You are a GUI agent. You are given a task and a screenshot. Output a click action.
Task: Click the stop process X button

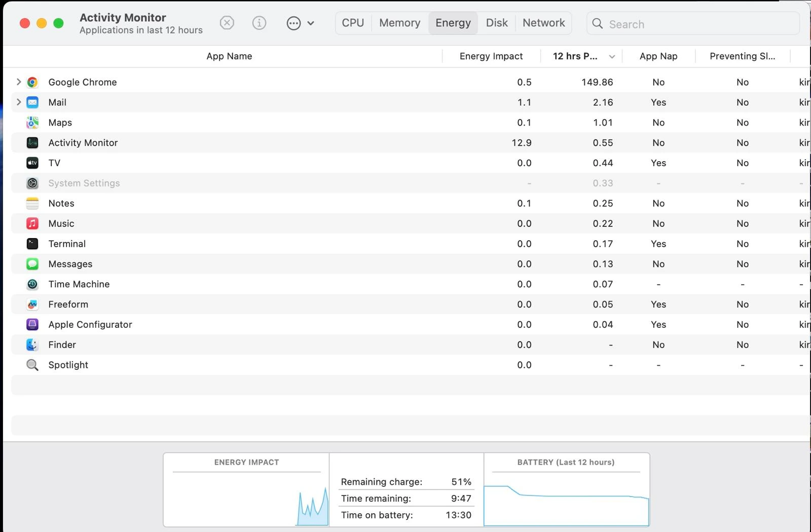[227, 23]
